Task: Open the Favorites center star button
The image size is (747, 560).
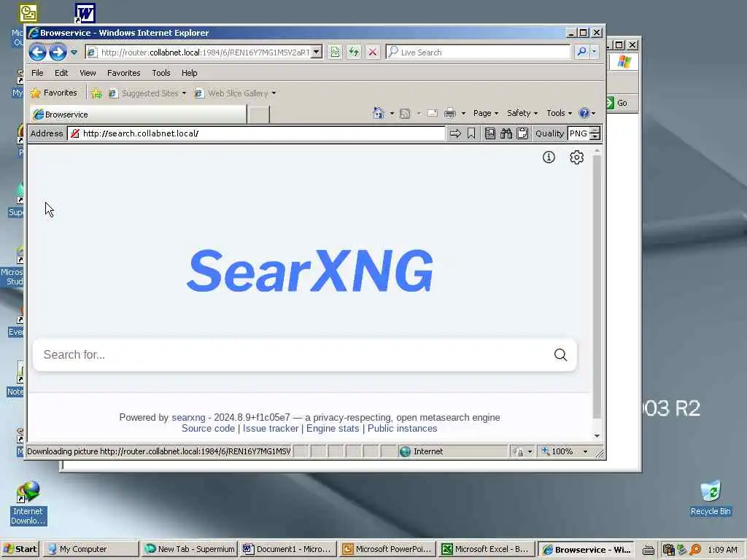Action: coord(54,93)
